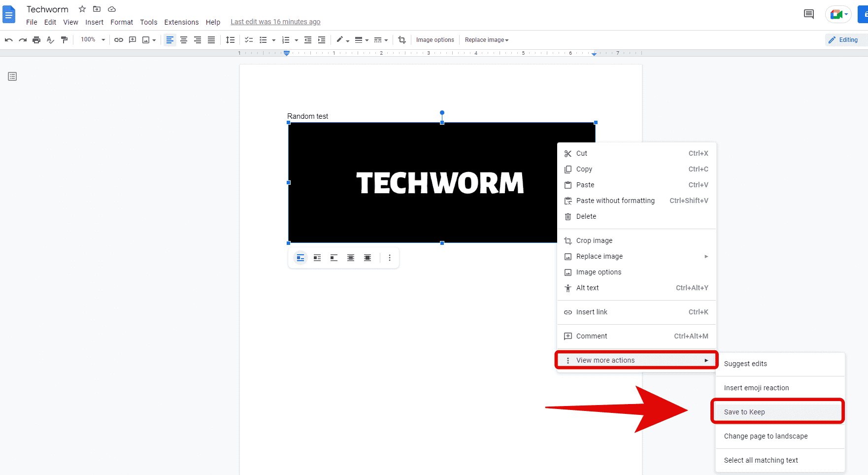This screenshot has width=868, height=475.
Task: Star the Techworm document
Action: [82, 9]
